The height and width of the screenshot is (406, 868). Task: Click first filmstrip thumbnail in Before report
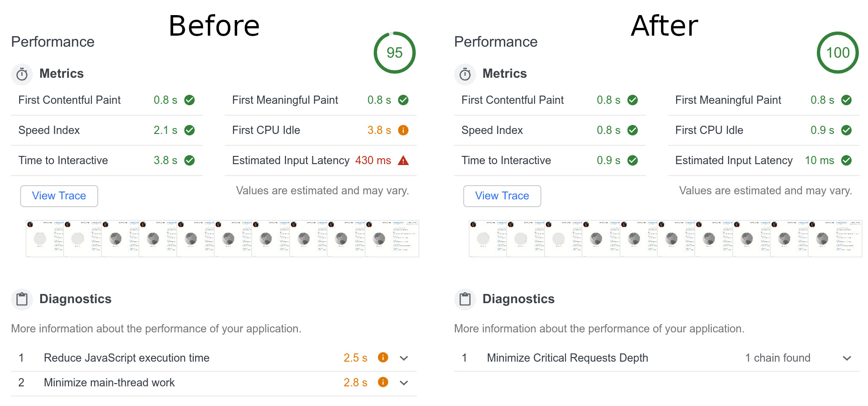[45, 238]
